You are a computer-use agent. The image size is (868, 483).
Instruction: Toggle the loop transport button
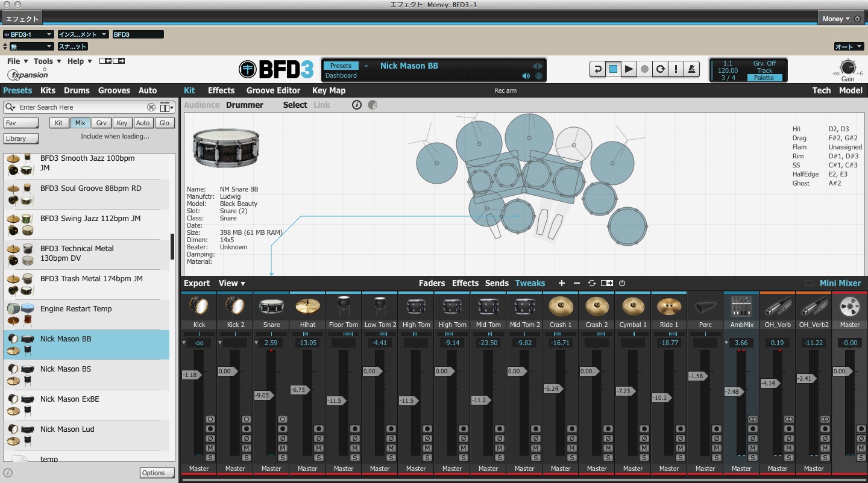tap(661, 69)
